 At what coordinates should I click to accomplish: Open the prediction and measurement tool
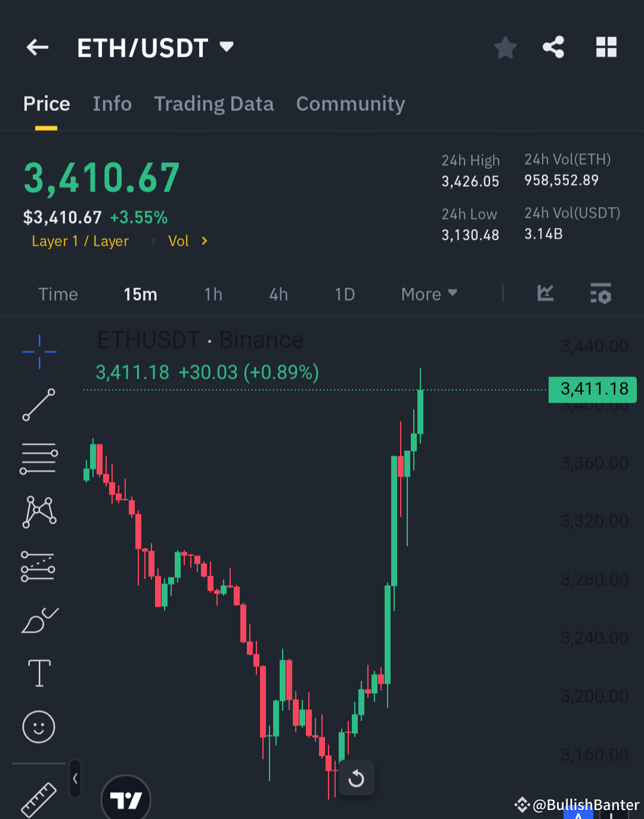[x=39, y=565]
